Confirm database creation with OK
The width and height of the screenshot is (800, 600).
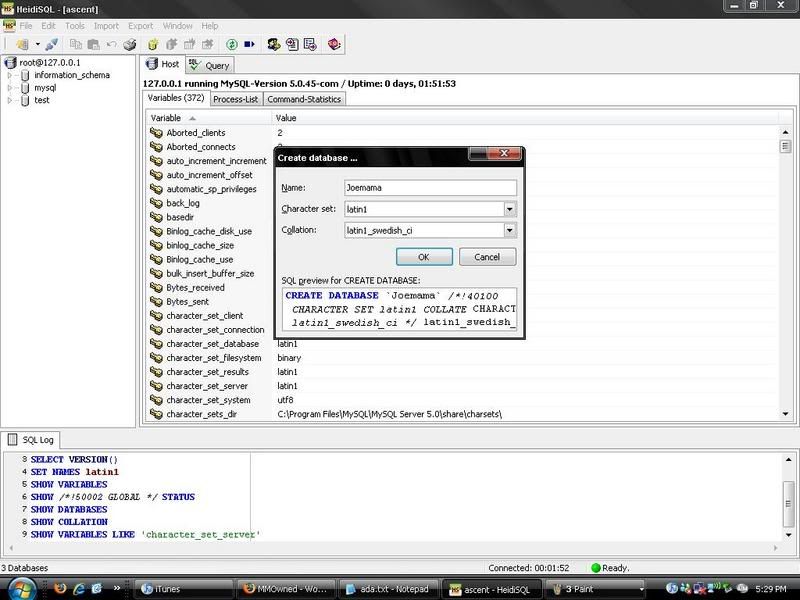[x=424, y=257]
